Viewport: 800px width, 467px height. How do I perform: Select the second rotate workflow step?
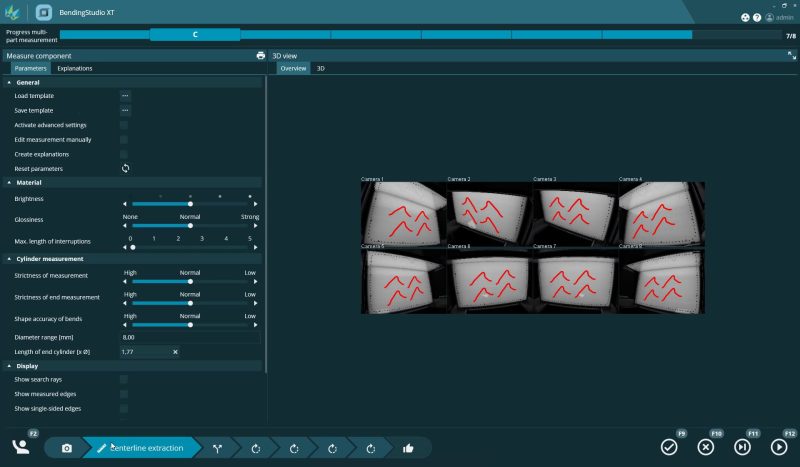click(x=294, y=448)
